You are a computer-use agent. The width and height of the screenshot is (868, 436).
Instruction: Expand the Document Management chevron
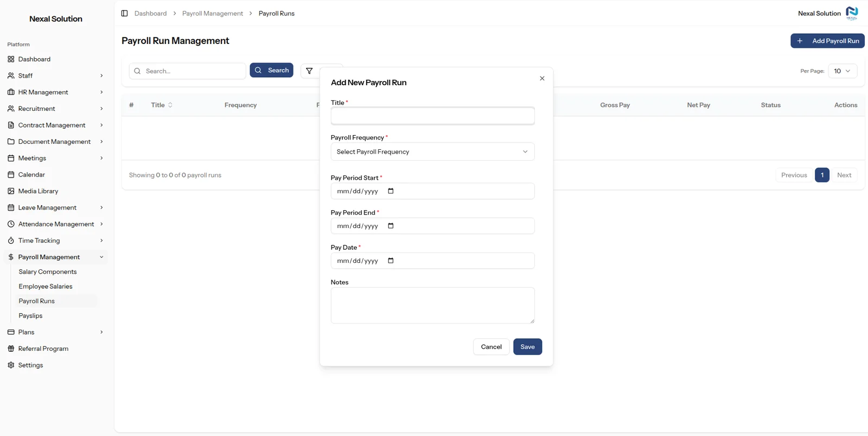[101, 142]
